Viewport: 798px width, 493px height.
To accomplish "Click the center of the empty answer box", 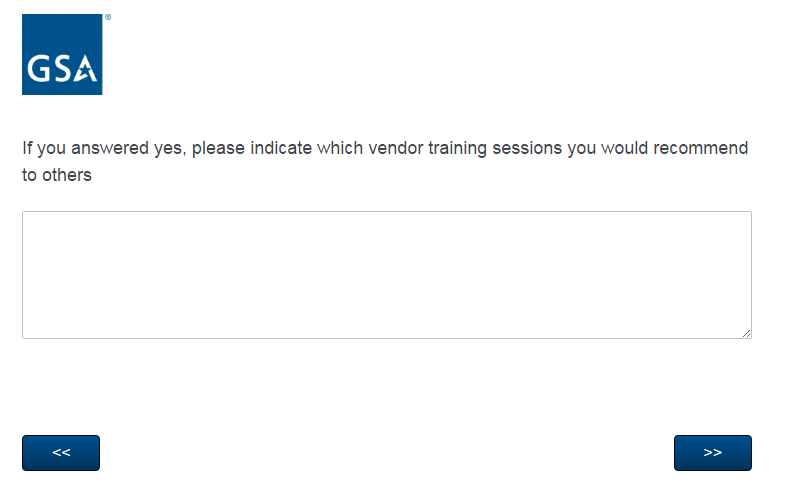I will tap(386, 275).
